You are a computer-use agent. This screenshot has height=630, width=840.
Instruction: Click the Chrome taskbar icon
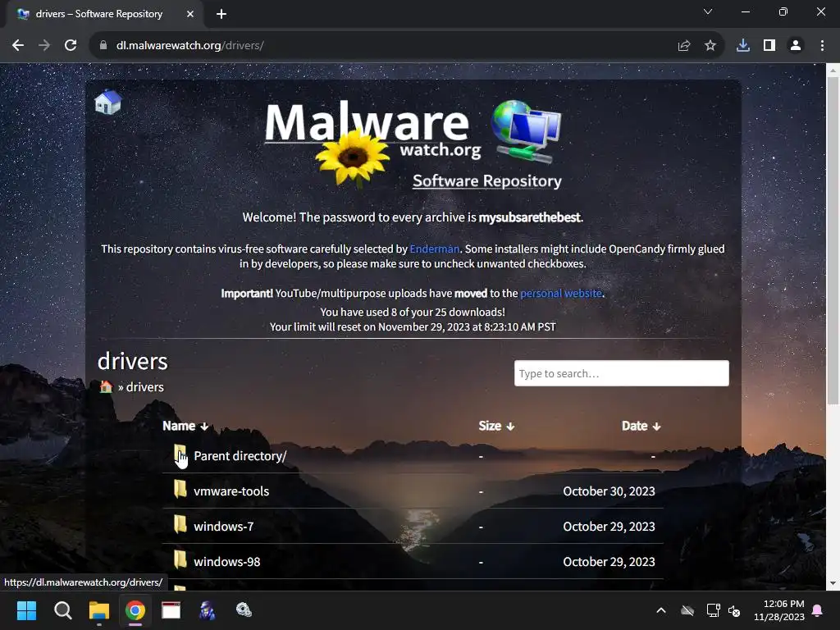pyautogui.click(x=135, y=610)
